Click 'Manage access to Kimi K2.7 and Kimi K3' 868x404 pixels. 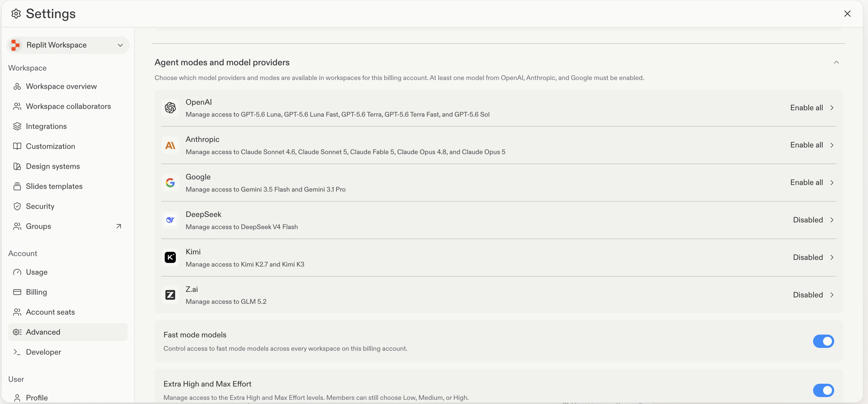click(x=245, y=264)
